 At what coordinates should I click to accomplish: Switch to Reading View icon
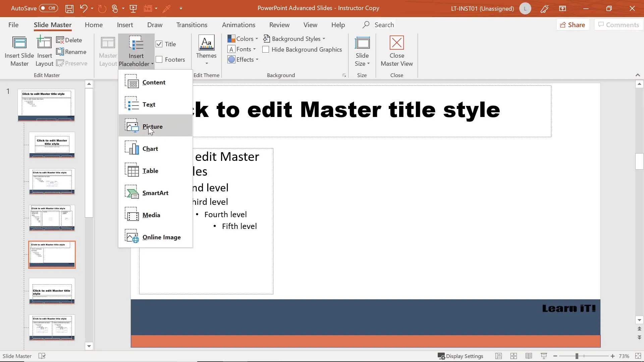pos(529,356)
